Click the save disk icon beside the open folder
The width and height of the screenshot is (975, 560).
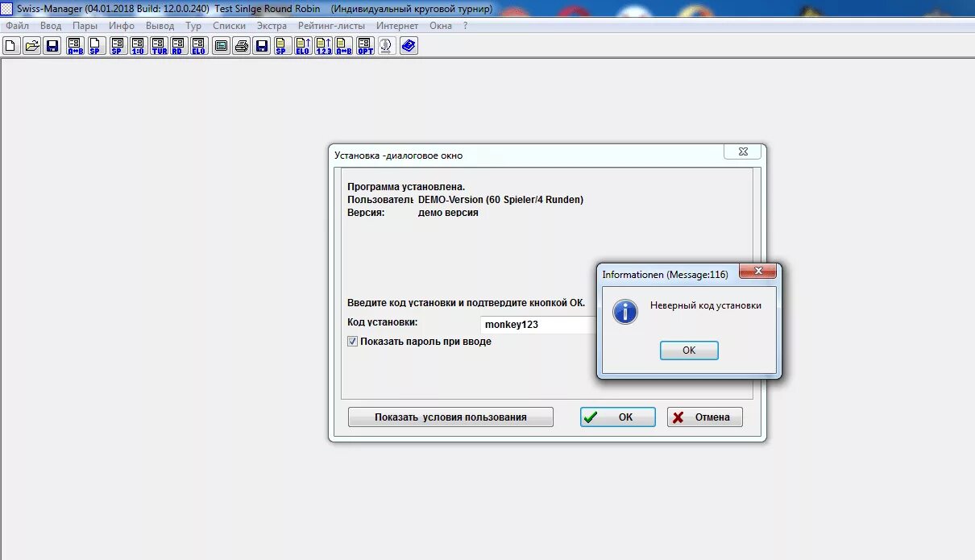[52, 46]
